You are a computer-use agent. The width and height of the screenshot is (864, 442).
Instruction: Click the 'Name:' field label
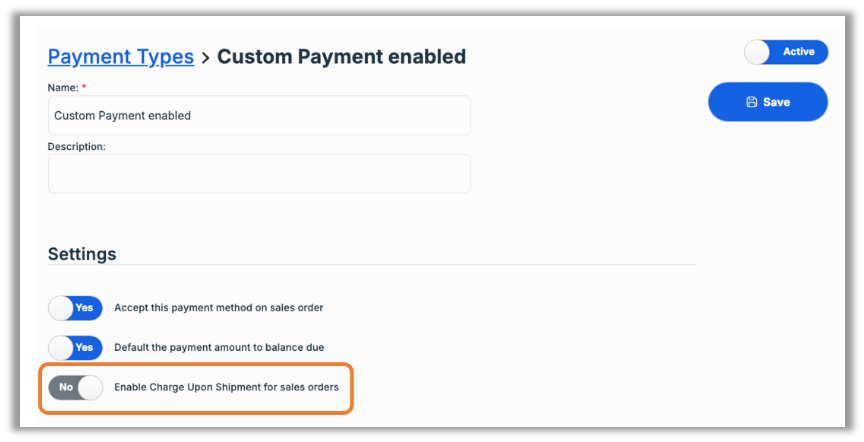pos(62,88)
